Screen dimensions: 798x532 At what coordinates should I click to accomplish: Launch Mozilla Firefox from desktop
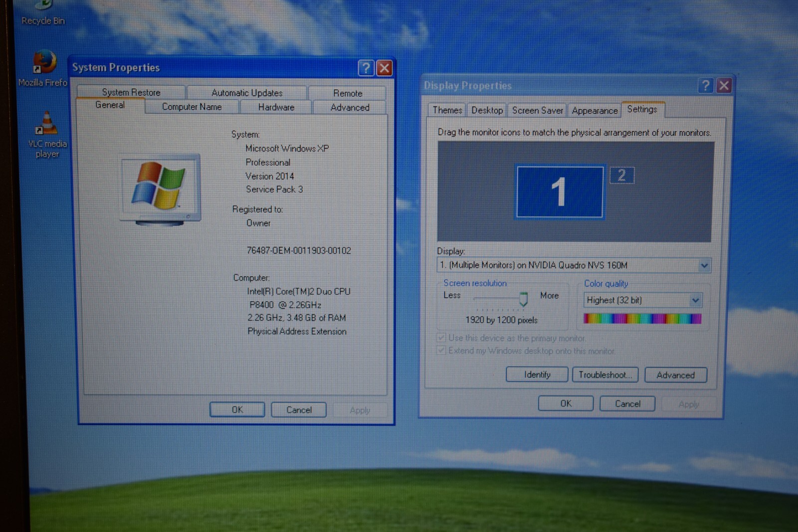(x=43, y=69)
